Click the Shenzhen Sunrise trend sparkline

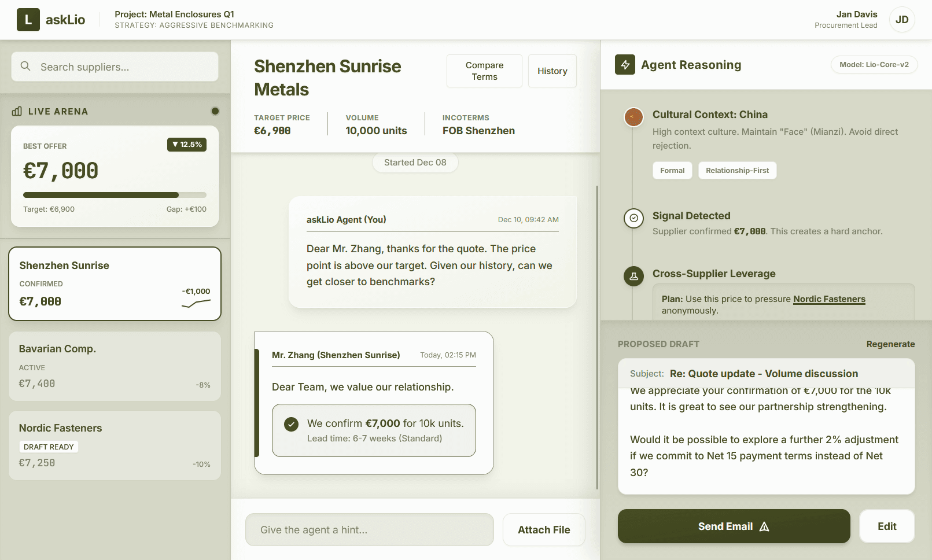196,303
